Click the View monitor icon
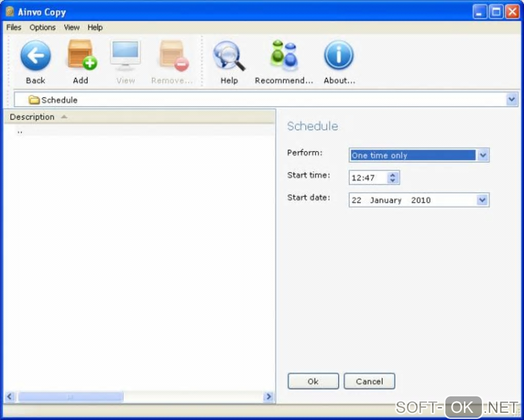Screen dimensions: 524x420 pyautogui.click(x=125, y=55)
